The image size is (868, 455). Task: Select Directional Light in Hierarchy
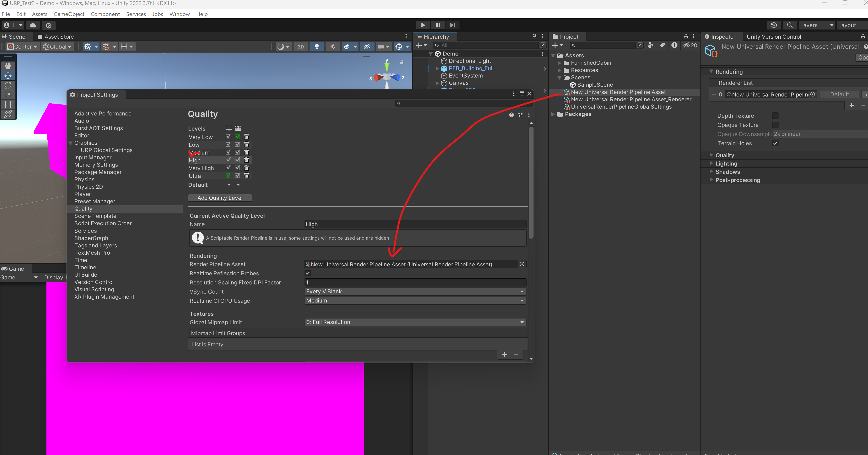click(x=470, y=61)
